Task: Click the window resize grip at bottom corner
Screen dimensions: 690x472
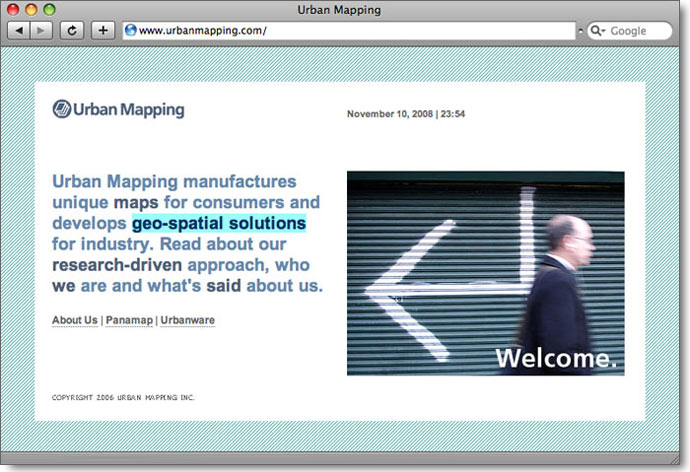Action: coord(674,459)
